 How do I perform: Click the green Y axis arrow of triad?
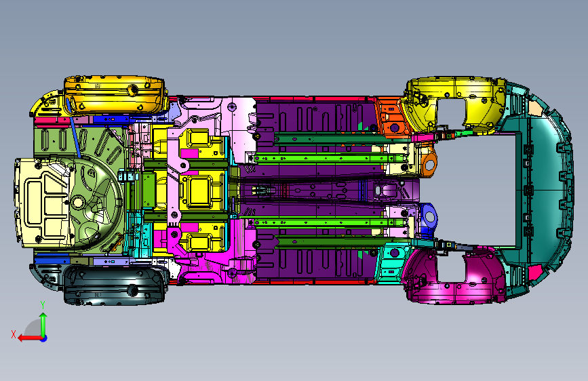point(43,324)
